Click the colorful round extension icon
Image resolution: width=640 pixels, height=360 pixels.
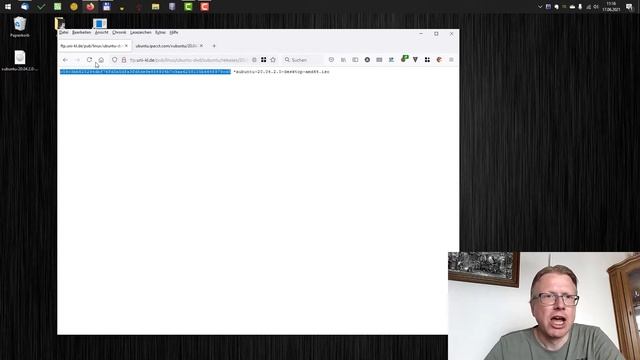[439, 60]
